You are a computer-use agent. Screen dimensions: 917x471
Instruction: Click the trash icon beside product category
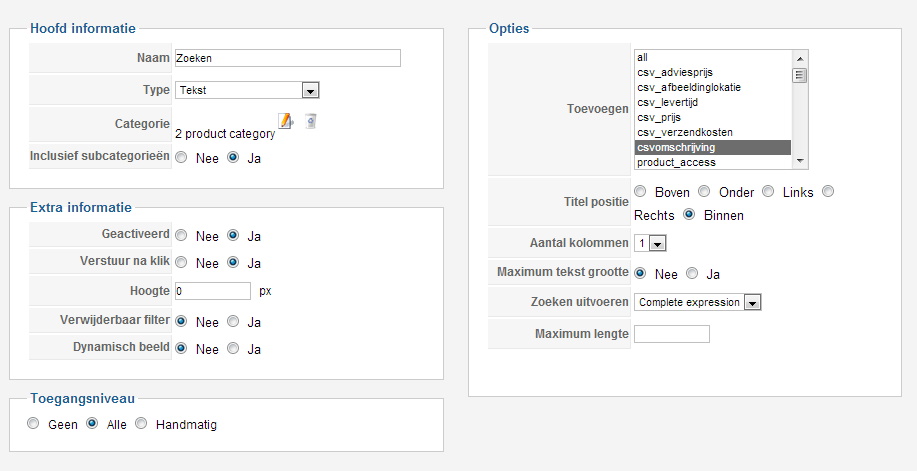(311, 121)
